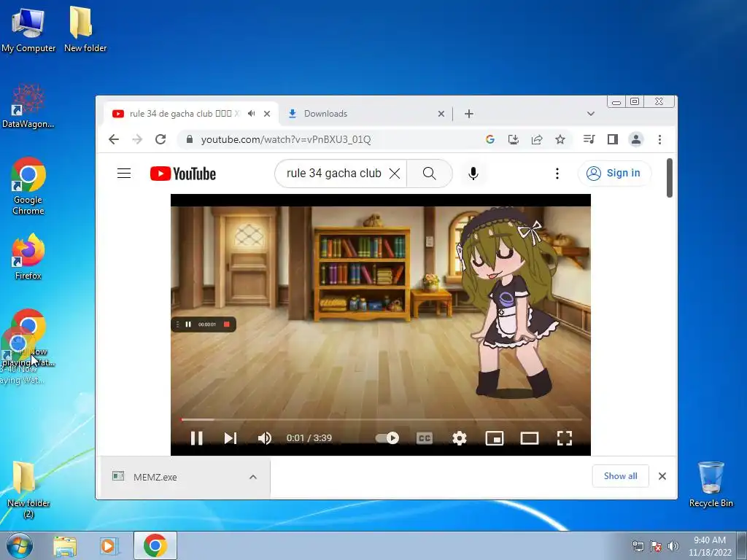Screen dimensions: 747x560
Task: Pause the screen recorder overlay
Action: (188, 324)
